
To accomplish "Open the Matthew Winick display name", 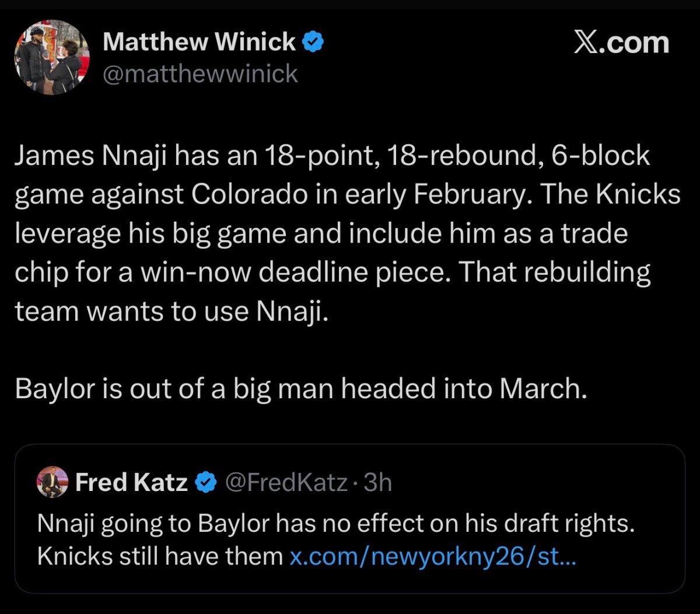I will [x=199, y=42].
